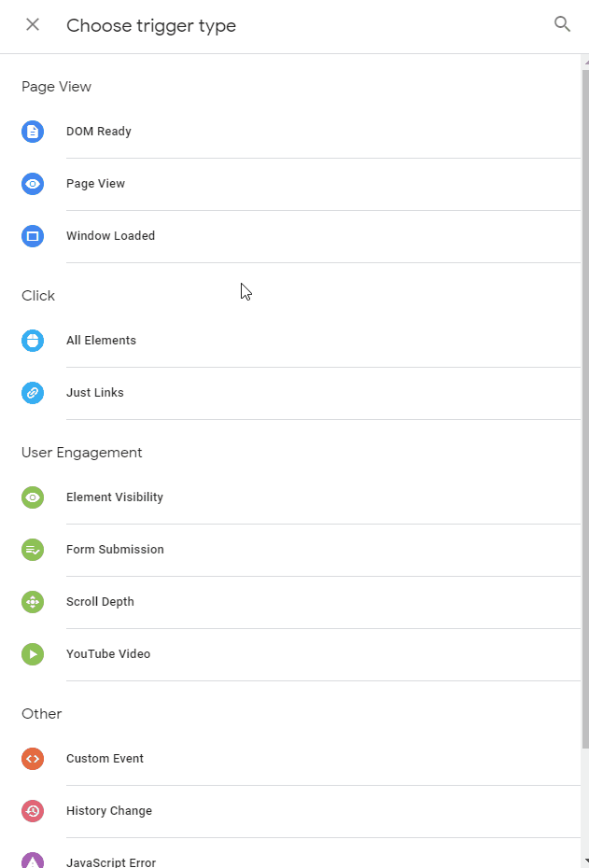The height and width of the screenshot is (868, 589).
Task: Select the History Change trigger icon
Action: (x=33, y=811)
